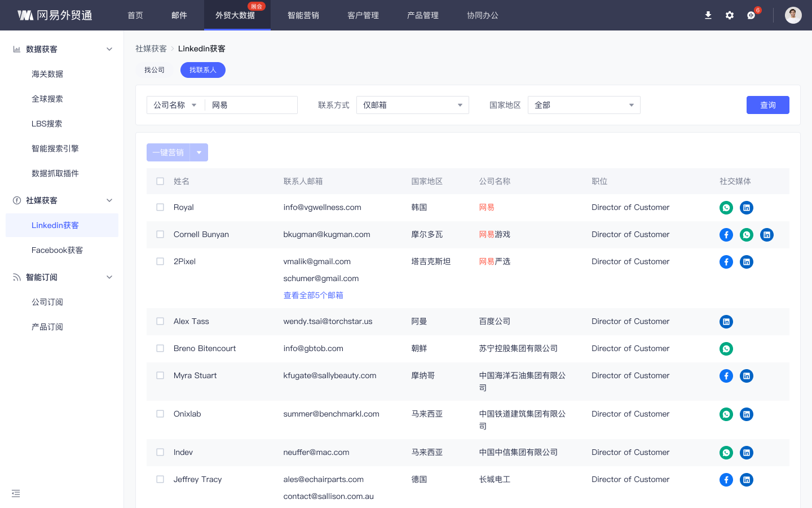Image resolution: width=812 pixels, height=508 pixels.
Task: Open the 智能营销 top menu
Action: tap(303, 15)
